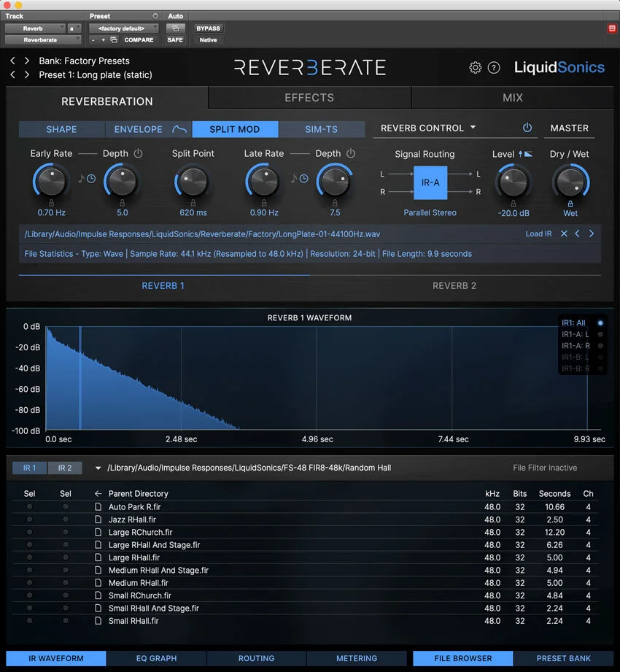Go to Parent Directory in the file browser
Image resolution: width=620 pixels, height=672 pixels.
pyautogui.click(x=137, y=493)
